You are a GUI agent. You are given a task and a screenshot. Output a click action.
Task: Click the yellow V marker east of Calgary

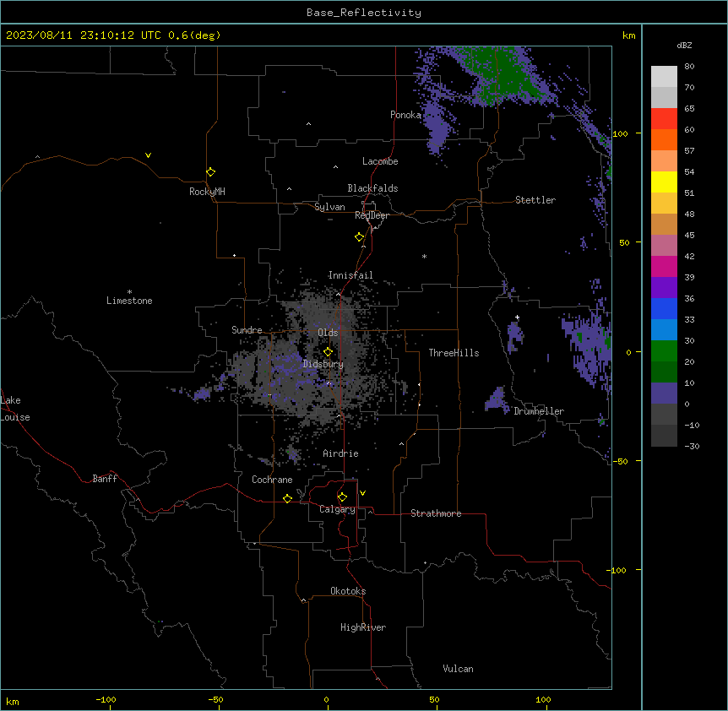pyautogui.click(x=362, y=493)
